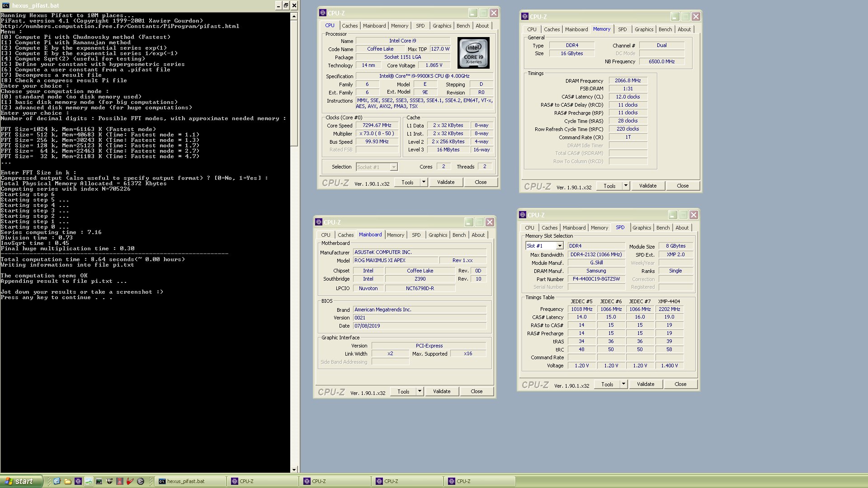Click Validate in the SPD tab CPU-Z window
The image size is (868, 488).
[x=646, y=384]
